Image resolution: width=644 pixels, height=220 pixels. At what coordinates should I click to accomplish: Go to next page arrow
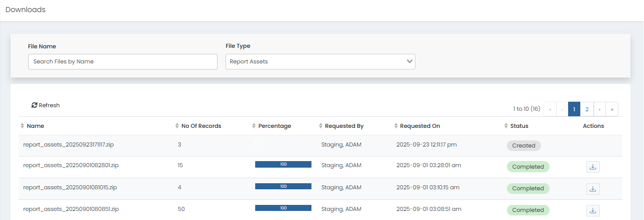(600, 109)
